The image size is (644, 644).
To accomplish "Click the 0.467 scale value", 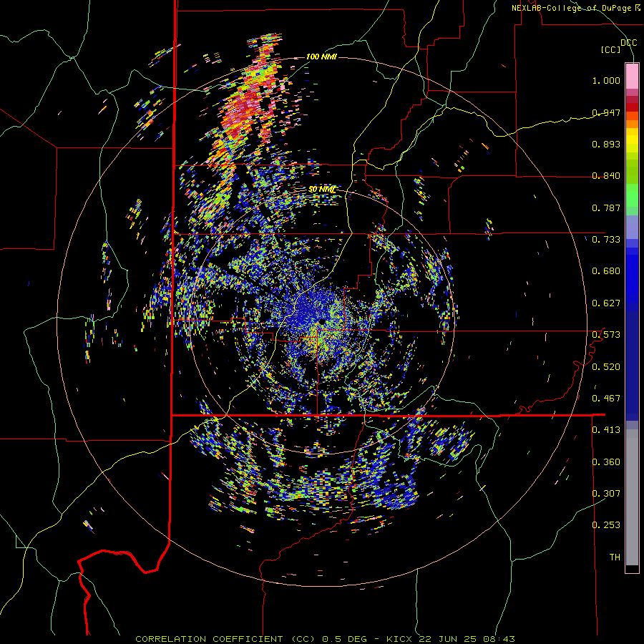I will (x=606, y=399).
